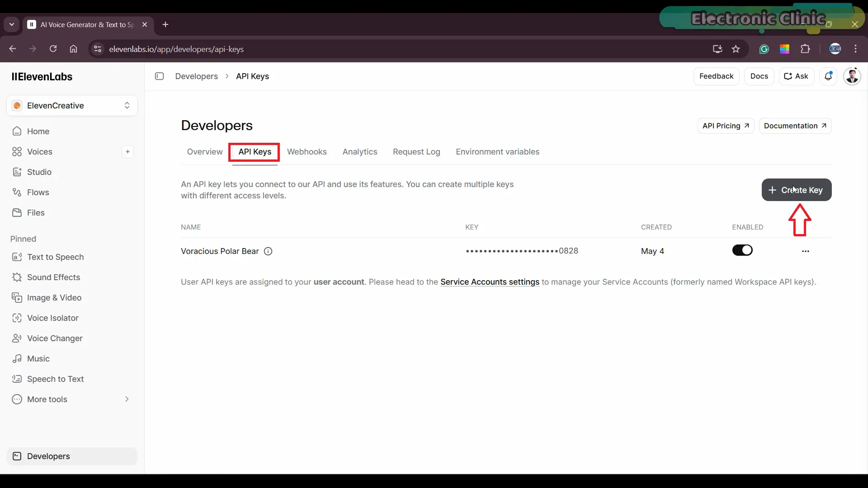The width and height of the screenshot is (868, 488).
Task: Open the browser extensions puzzle icon
Action: coord(805,49)
